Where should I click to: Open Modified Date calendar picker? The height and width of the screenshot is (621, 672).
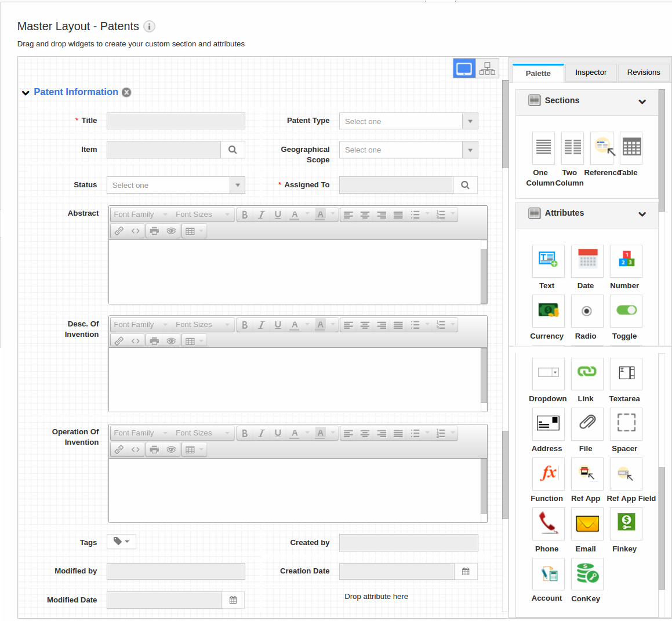click(233, 600)
